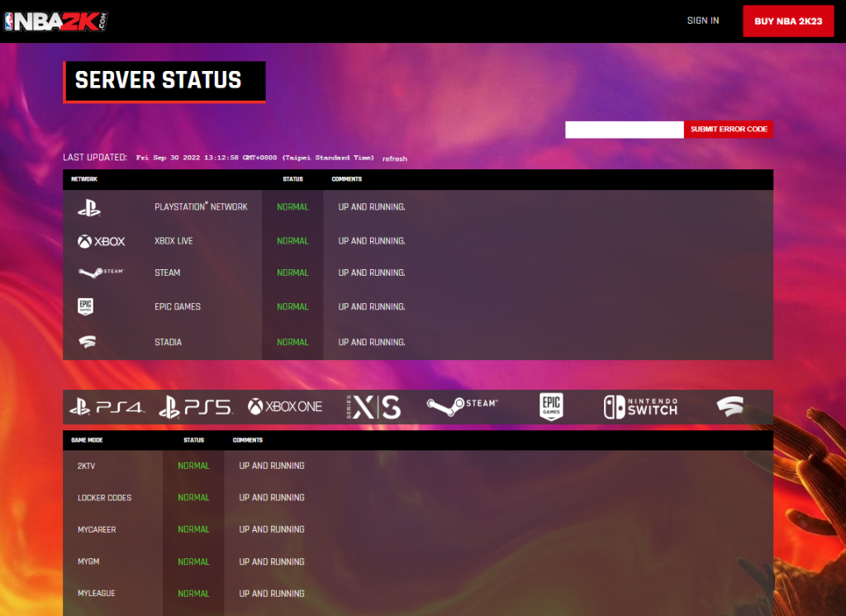
Task: Open the Sign In link
Action: pos(703,21)
